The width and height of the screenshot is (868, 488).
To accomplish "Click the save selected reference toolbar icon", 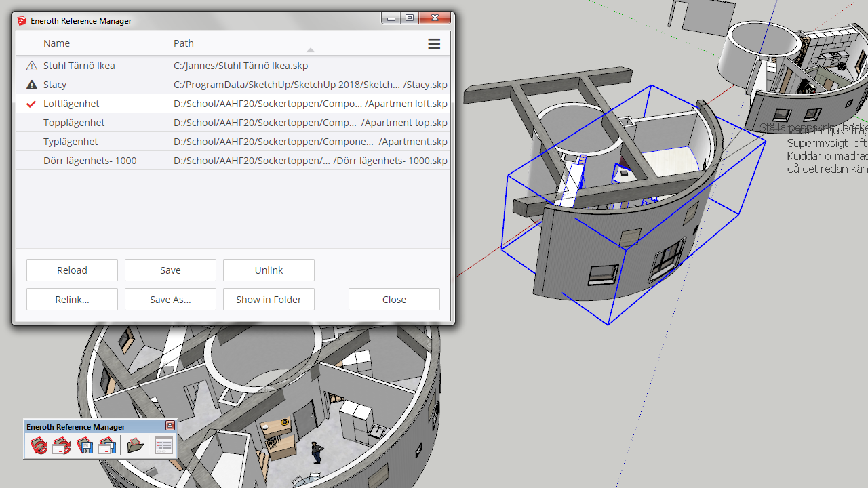I will tap(106, 445).
